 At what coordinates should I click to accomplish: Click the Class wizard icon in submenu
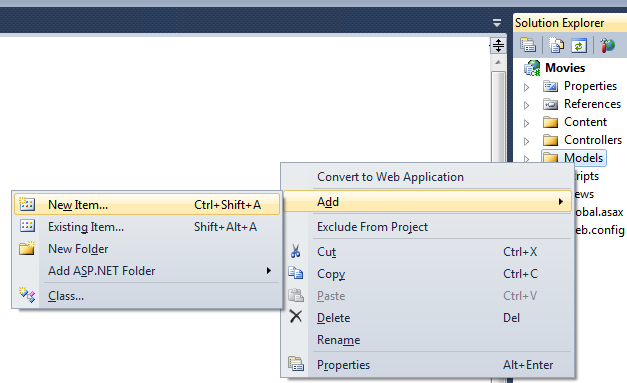tap(27, 295)
